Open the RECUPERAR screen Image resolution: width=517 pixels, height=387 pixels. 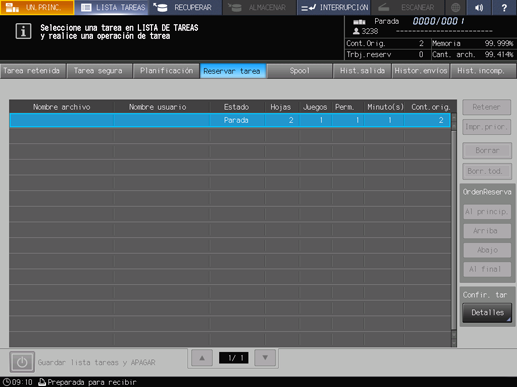[185, 7]
